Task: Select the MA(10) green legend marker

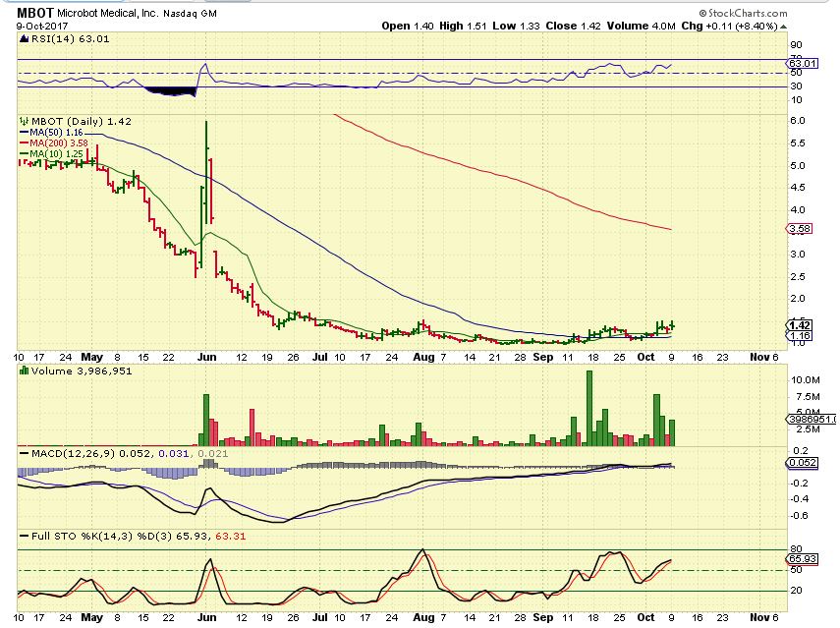Action: [24, 152]
